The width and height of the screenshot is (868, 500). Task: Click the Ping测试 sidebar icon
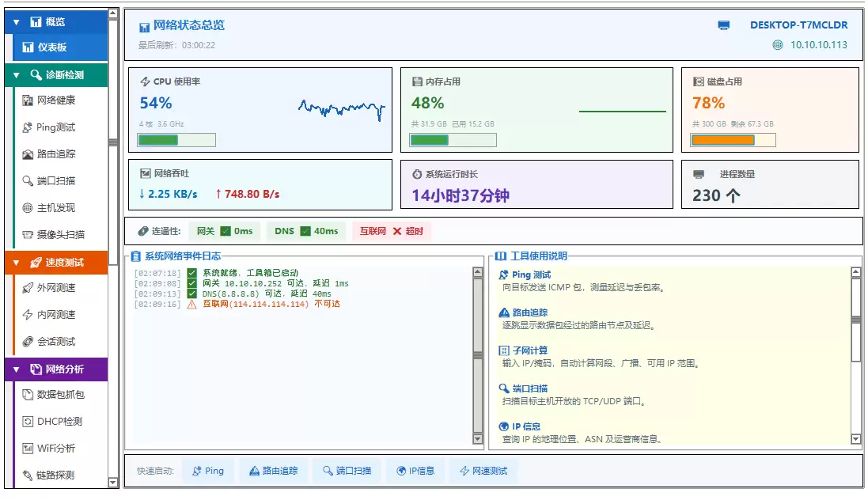(x=27, y=127)
